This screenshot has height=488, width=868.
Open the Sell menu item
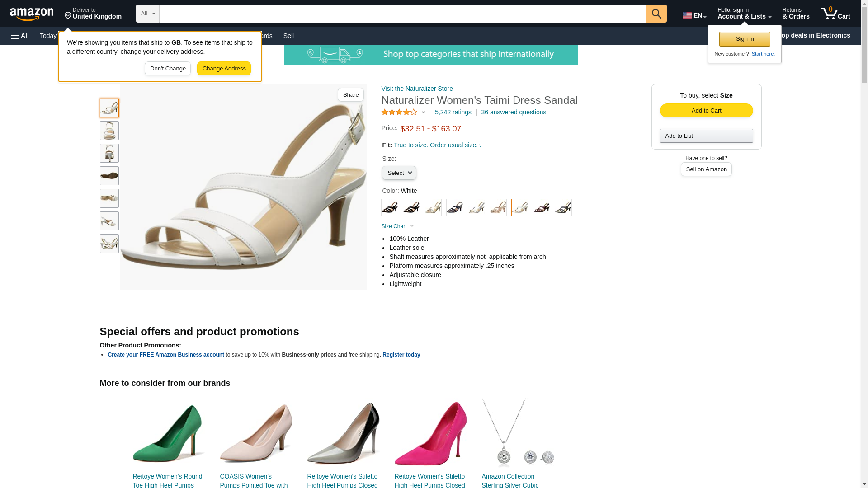pos(288,36)
